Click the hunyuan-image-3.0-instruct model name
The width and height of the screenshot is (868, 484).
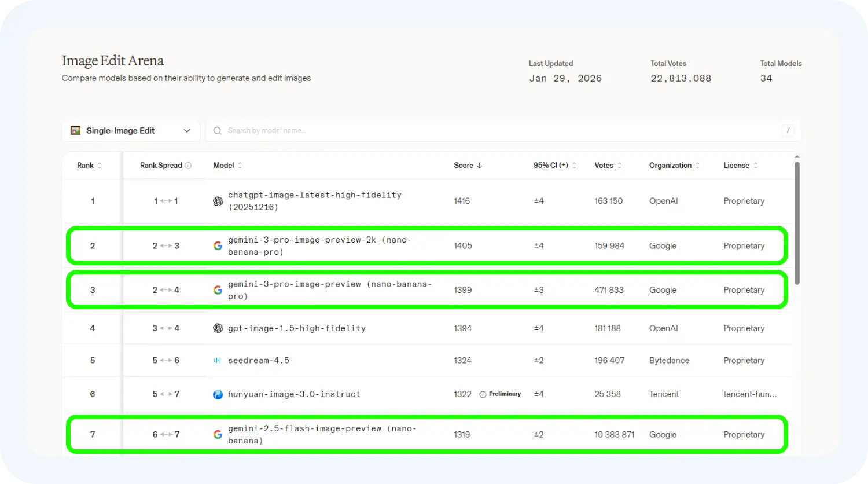(294, 394)
